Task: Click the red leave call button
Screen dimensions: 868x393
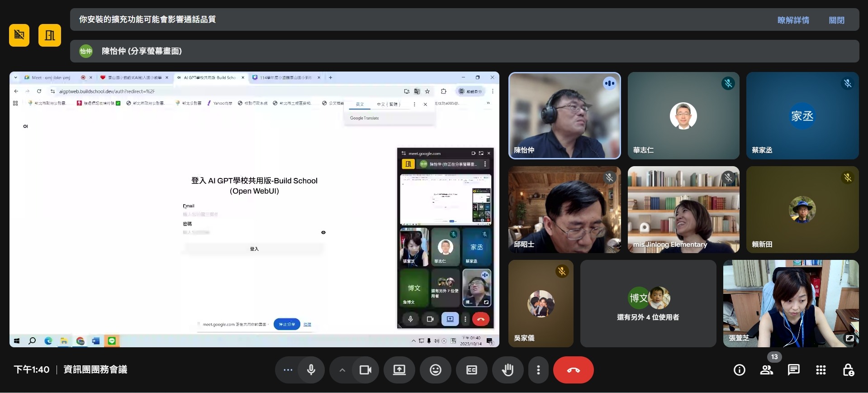Action: pyautogui.click(x=573, y=370)
